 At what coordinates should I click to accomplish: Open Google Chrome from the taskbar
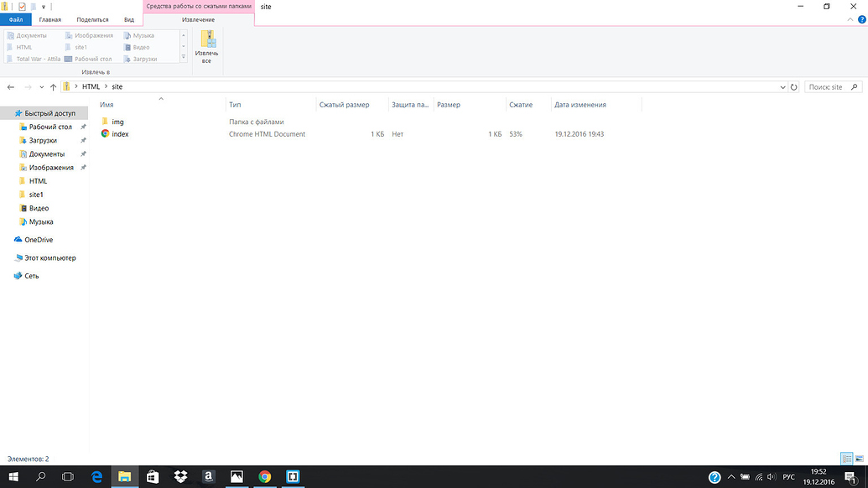point(265,476)
